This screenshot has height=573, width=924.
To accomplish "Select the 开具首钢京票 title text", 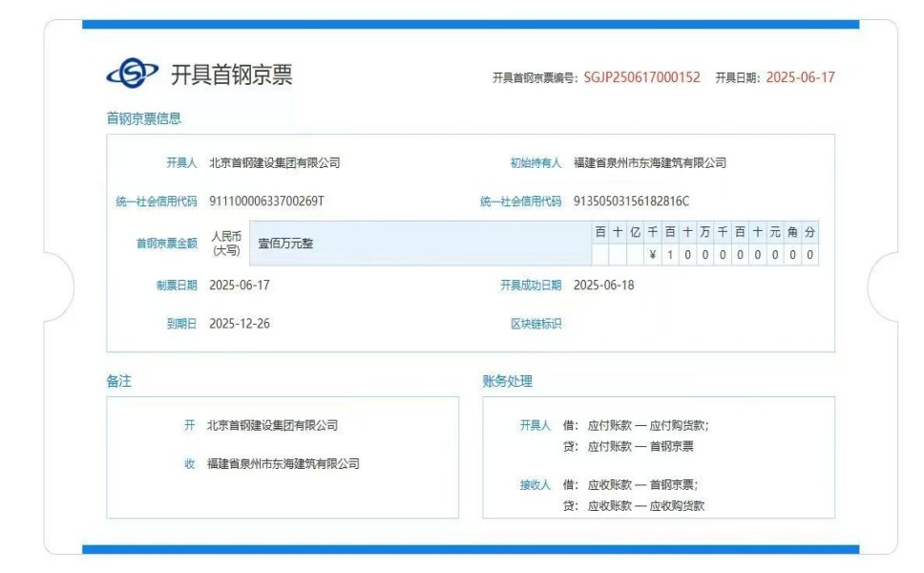I will pos(232,74).
